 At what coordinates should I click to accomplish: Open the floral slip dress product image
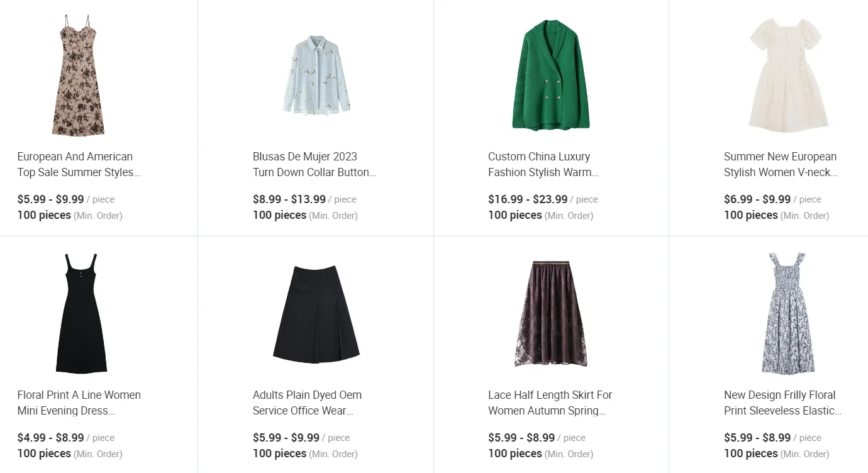79,75
